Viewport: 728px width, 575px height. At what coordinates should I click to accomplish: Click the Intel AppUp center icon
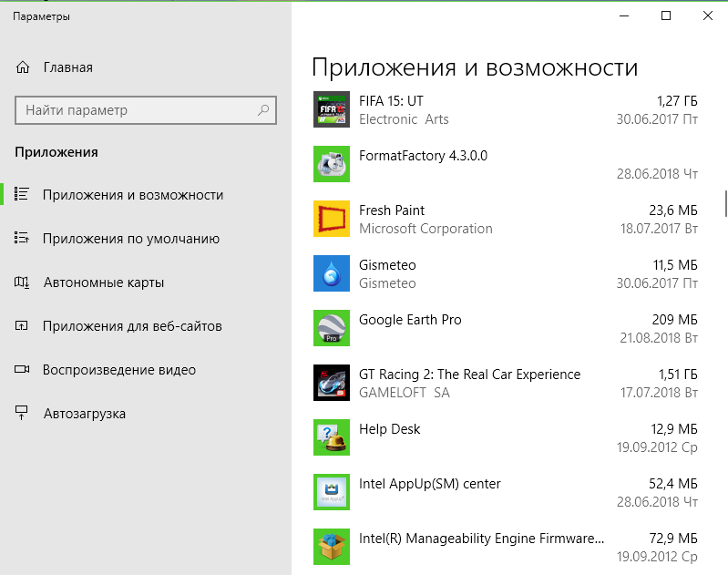pos(332,492)
